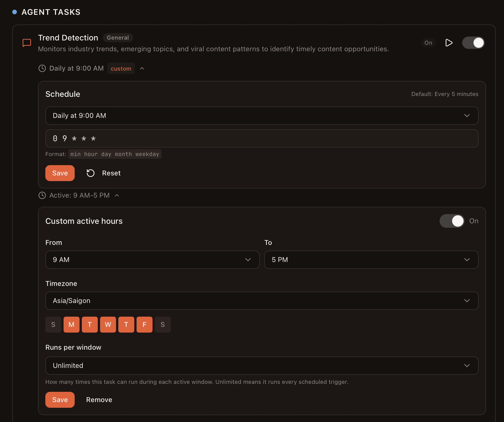This screenshot has width=504, height=422.
Task: Click the Active: 9 AM-5 PM summary text
Action: pos(79,195)
